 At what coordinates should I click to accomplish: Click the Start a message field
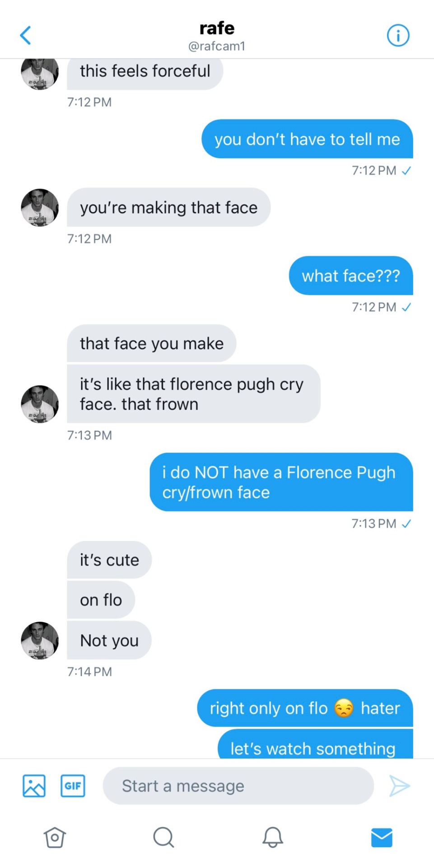(238, 786)
